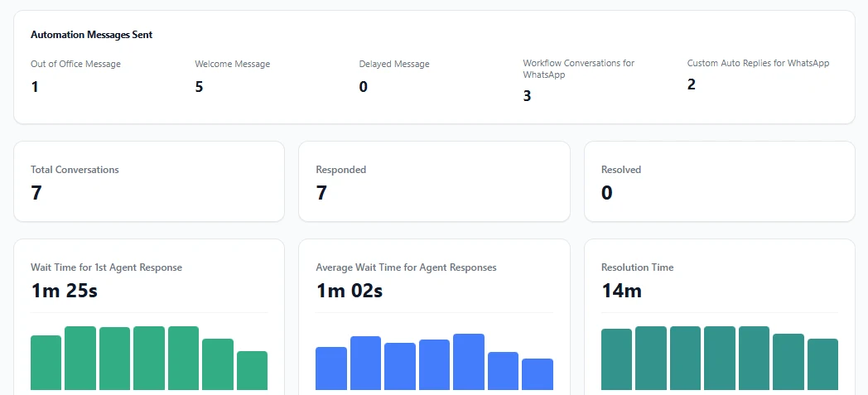The height and width of the screenshot is (395, 868).
Task: Click the last bar in the Resolution Time chart
Action: [x=822, y=364]
